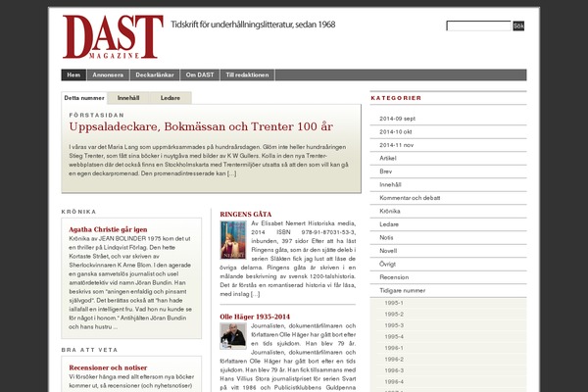This screenshot has height=392, width=588.
Task: Open earlier issue 1995-3
Action: 394,325
